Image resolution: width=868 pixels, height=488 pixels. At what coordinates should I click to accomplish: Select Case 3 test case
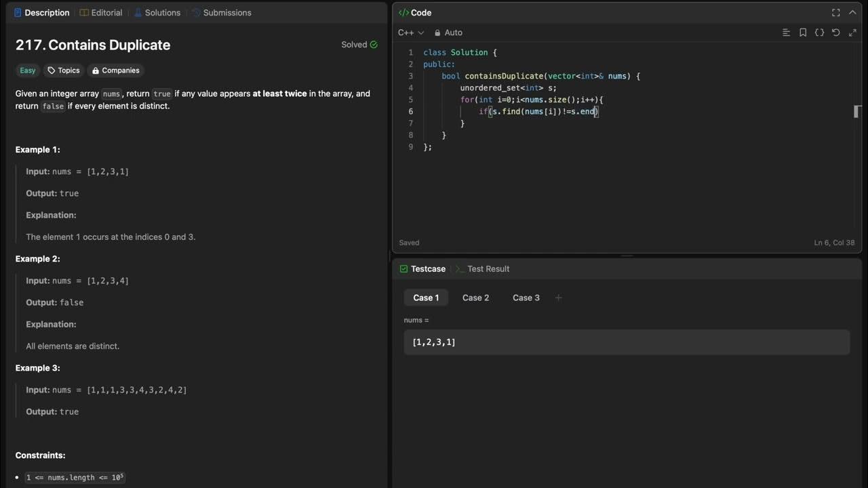pos(526,298)
